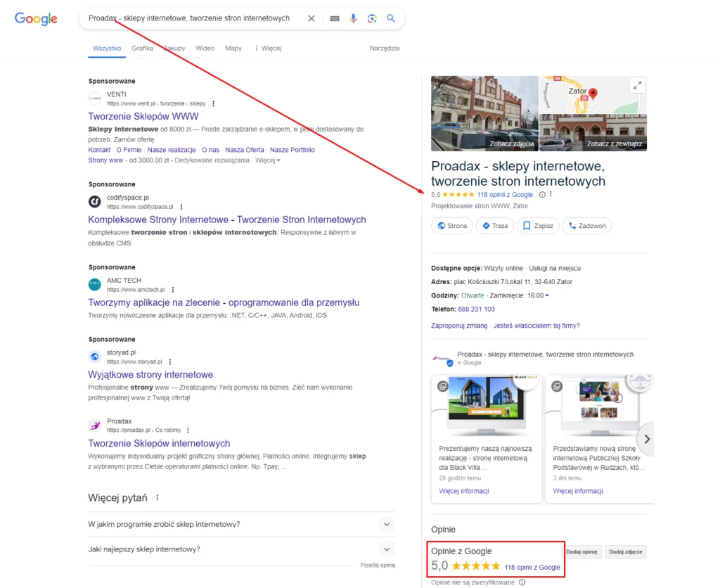Open Zobacz zdjęcia business photo
Viewport: 720px width, 588px height.
[x=484, y=113]
